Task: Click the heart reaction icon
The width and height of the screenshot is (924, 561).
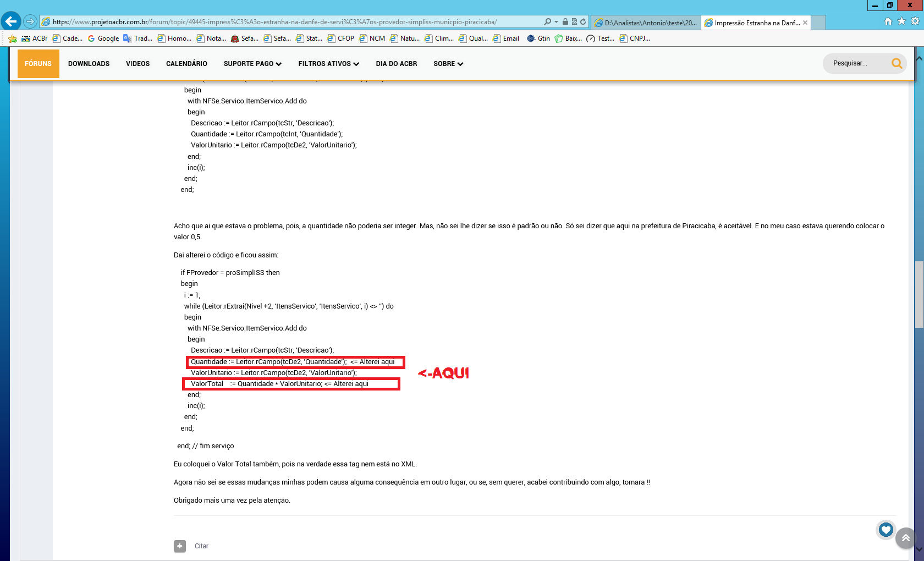Action: [886, 530]
